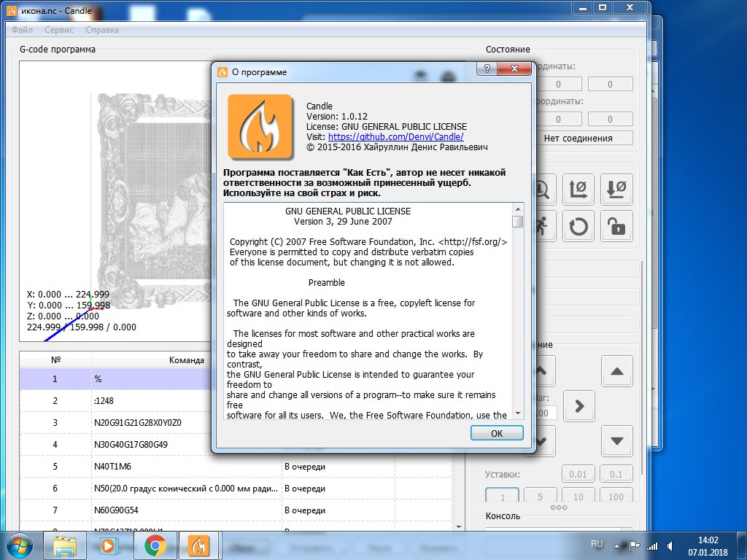
Task: Show hidden tray icons arrow
Action: tap(618, 546)
